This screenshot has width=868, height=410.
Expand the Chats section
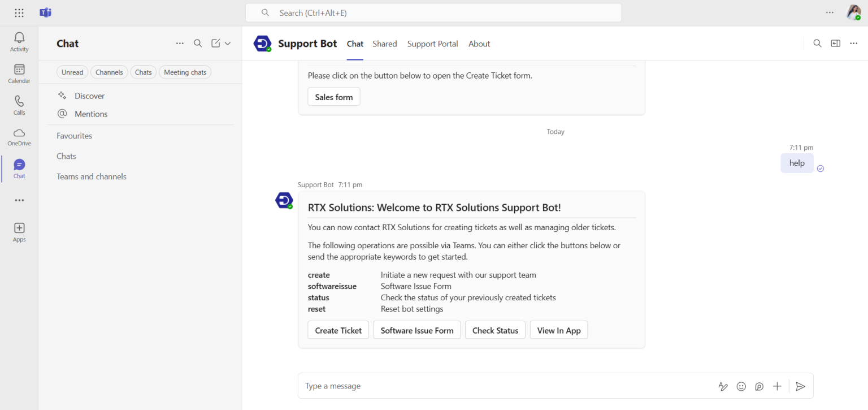pyautogui.click(x=66, y=156)
